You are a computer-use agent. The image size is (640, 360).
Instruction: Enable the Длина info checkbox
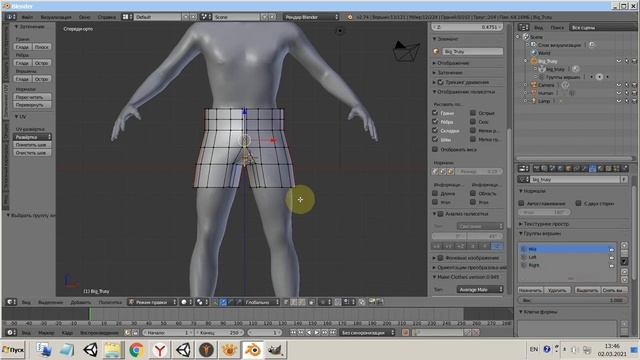(x=435, y=193)
